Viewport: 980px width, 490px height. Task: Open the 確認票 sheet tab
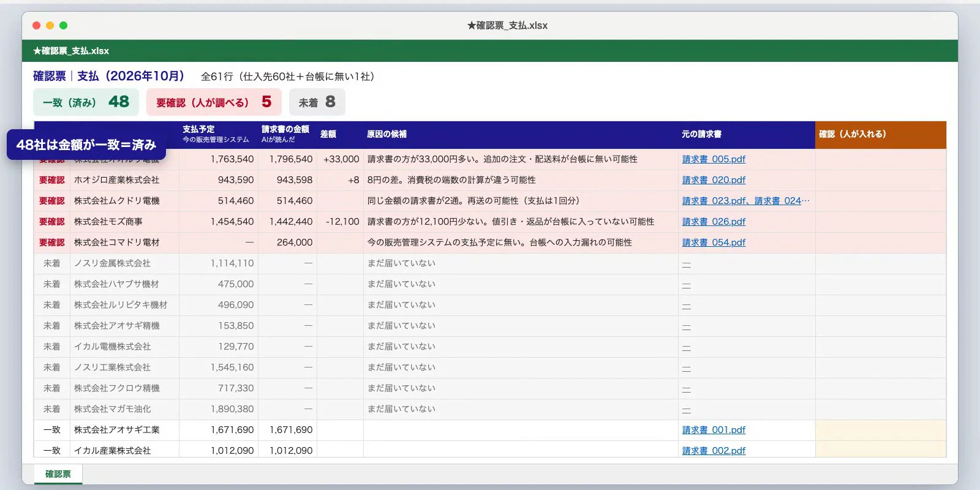pyautogui.click(x=58, y=474)
